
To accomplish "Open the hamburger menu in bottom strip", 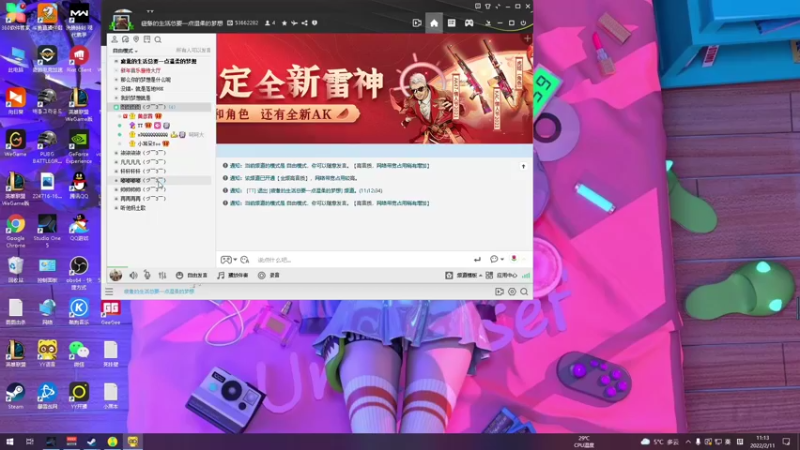I will [x=109, y=292].
